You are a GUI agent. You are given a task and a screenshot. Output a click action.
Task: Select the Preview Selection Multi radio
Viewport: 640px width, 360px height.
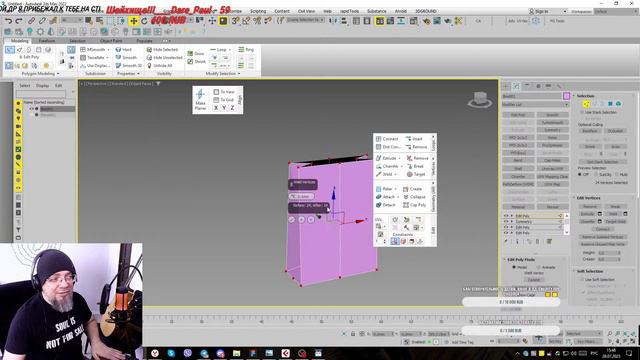[x=616, y=174]
